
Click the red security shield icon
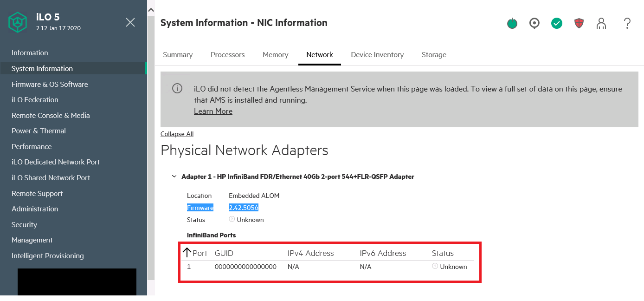(579, 23)
